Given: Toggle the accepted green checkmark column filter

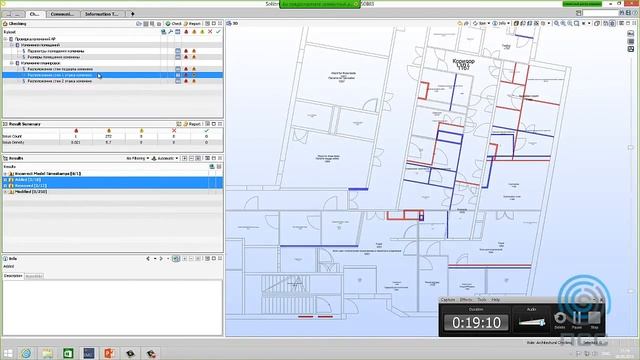Looking at the screenshot, I should coord(218,31).
